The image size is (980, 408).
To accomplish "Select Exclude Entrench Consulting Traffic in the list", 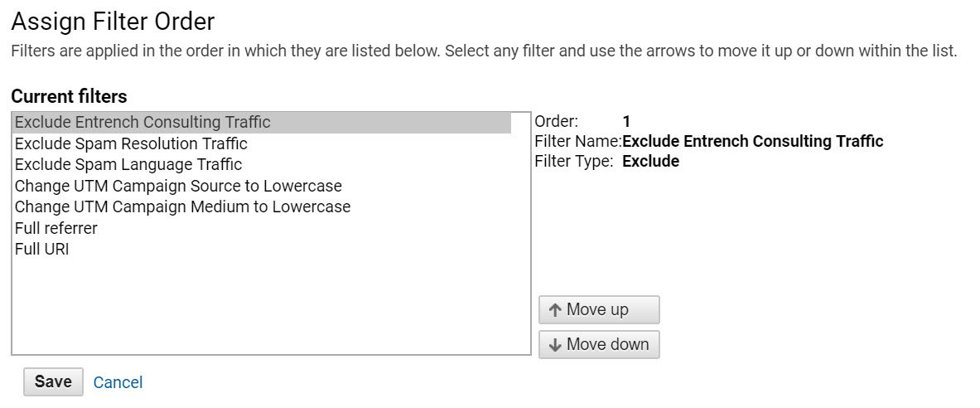I will 142,123.
